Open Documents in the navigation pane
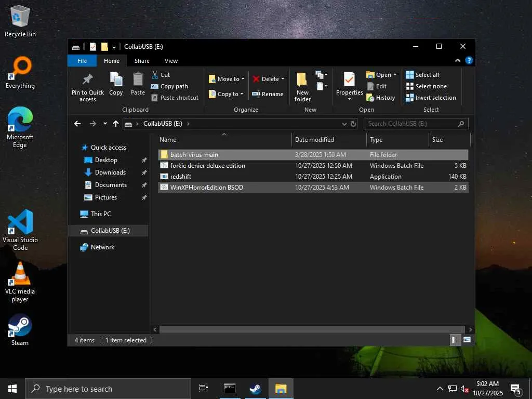This screenshot has width=532, height=399. 111,185
